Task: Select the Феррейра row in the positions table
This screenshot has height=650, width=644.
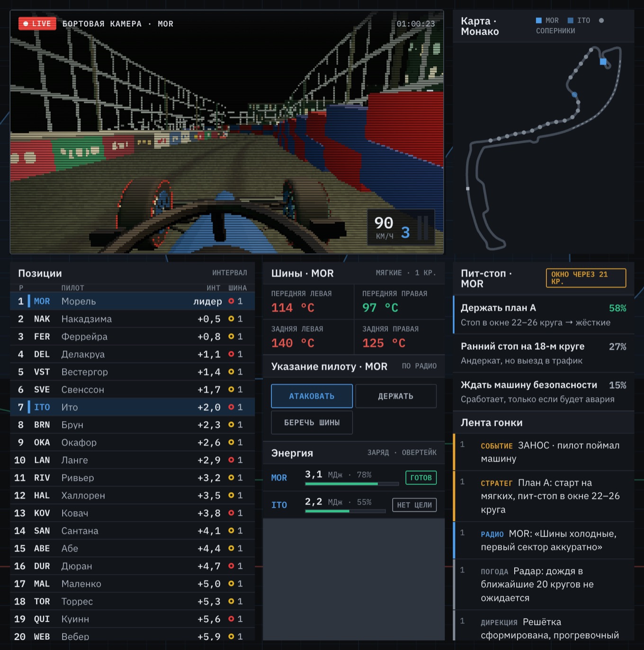Action: (x=133, y=337)
